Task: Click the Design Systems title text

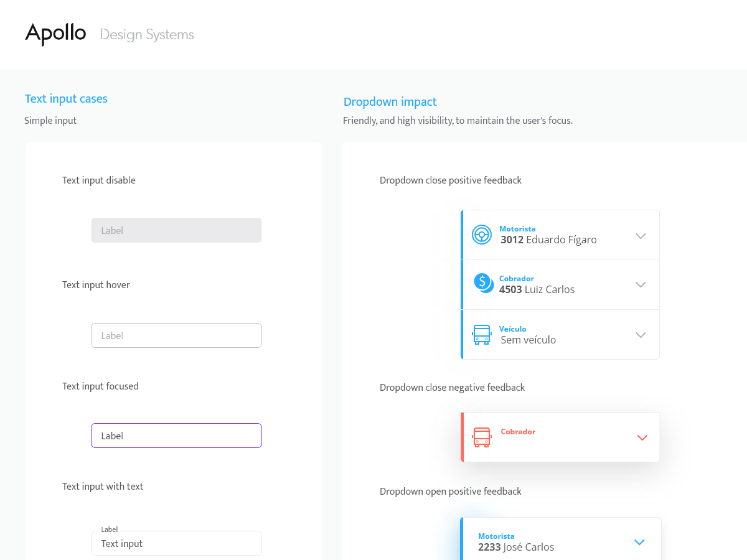Action: coord(147,34)
